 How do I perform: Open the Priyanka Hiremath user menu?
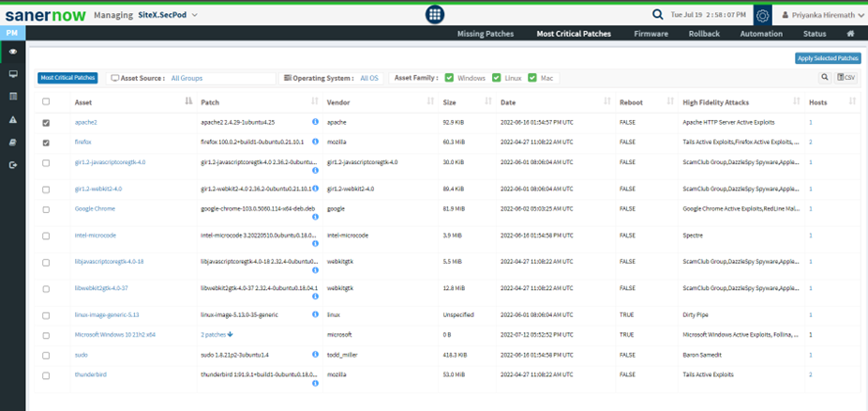822,16
